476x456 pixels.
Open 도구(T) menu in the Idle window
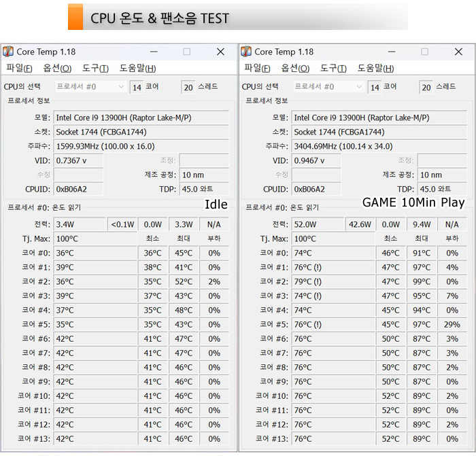(95, 68)
